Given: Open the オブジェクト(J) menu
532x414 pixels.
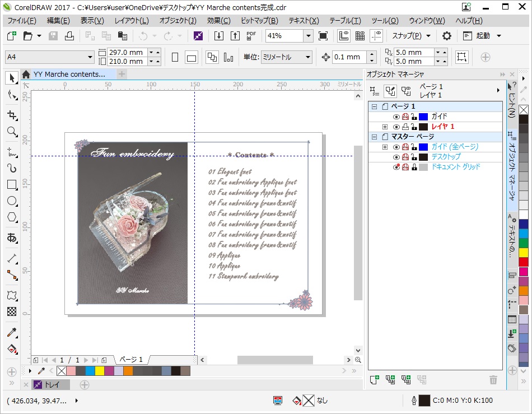Looking at the screenshot, I should (178, 21).
